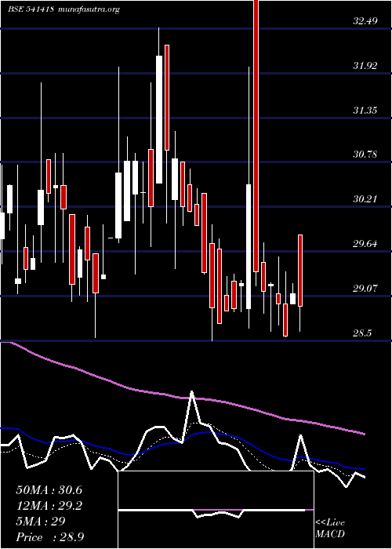Image resolution: width=392 pixels, height=549 pixels.
Task: Click the 'Price : 28.9' readout
Action: 49,536
